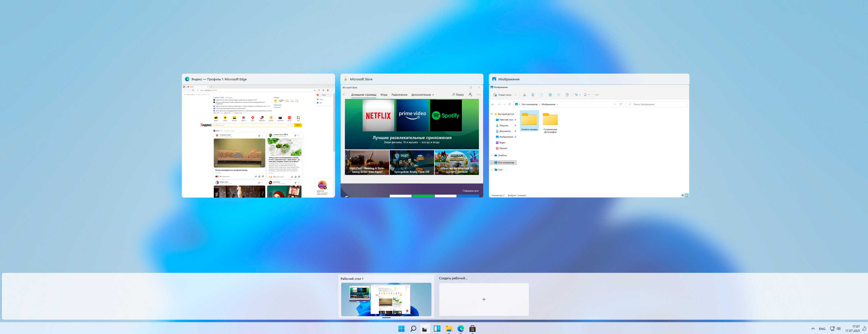This screenshot has width=868, height=334.
Task: Open the Windows Start menu
Action: (401, 329)
